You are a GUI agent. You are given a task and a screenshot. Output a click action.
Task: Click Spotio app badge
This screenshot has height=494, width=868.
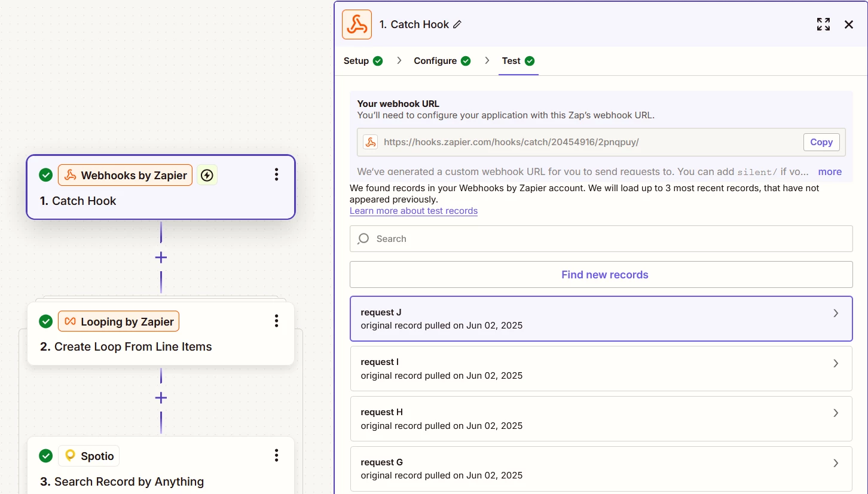point(88,456)
